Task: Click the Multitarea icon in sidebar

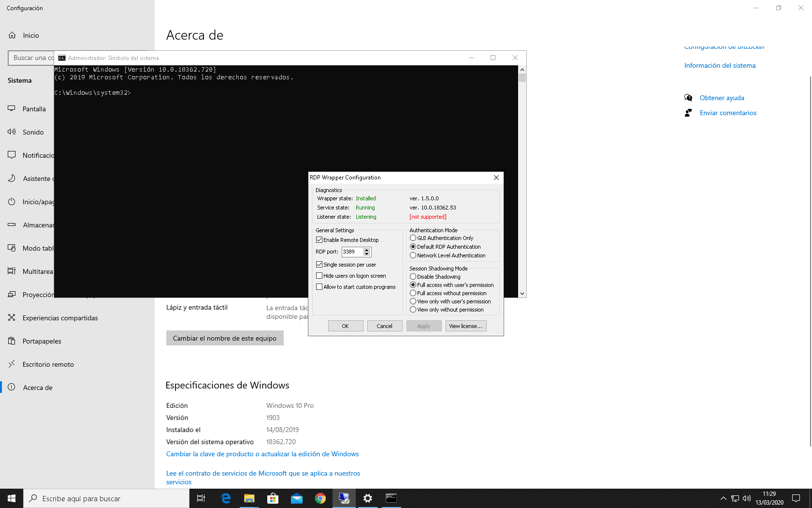Action: (12, 271)
